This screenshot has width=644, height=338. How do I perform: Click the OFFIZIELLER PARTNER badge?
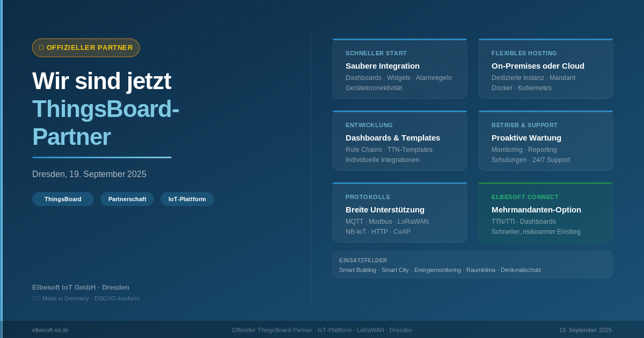point(86,48)
